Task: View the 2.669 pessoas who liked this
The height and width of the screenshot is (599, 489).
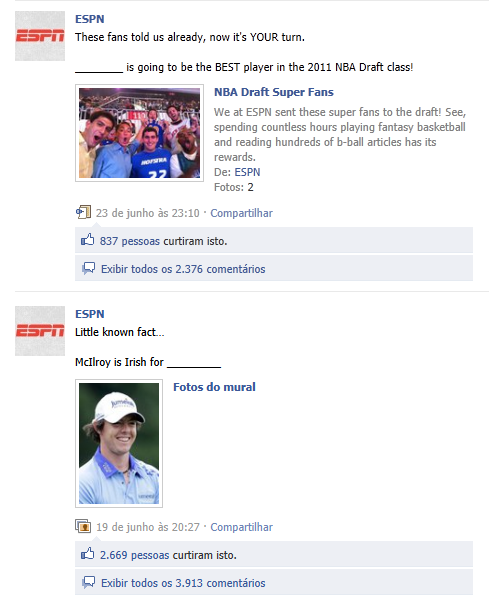Action: point(134,555)
